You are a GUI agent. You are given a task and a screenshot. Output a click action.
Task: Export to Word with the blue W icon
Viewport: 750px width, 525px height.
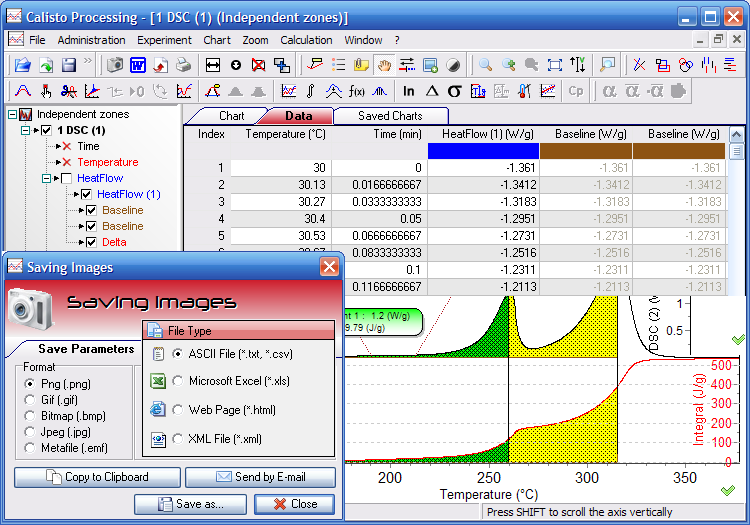[138, 65]
